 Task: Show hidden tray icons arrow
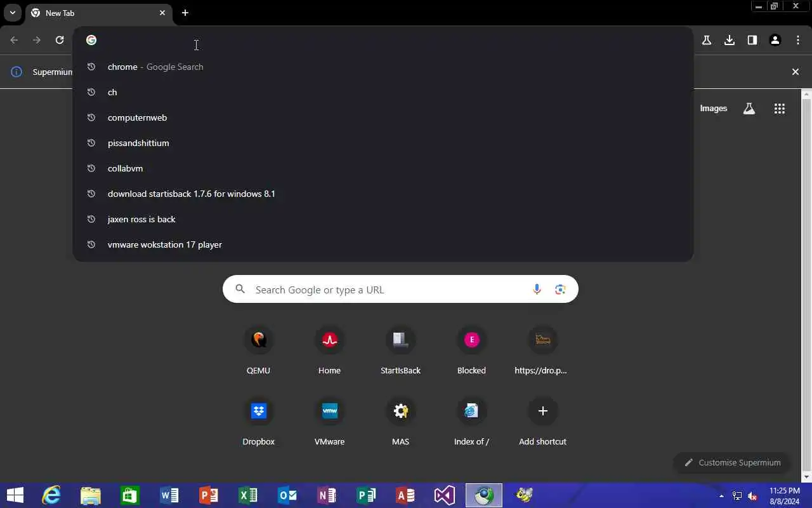pyautogui.click(x=721, y=495)
